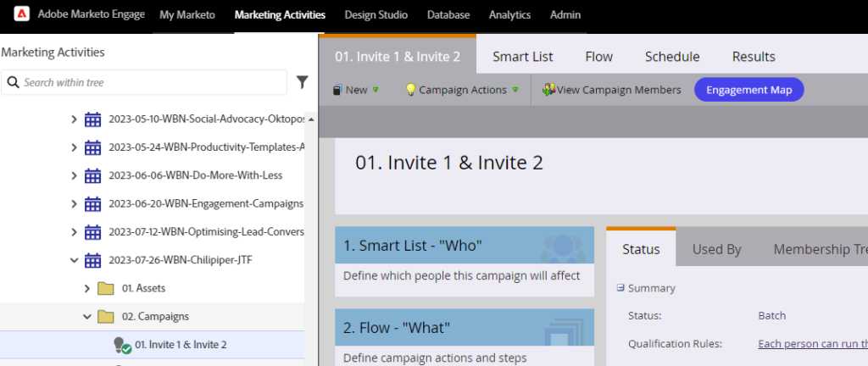
Task: Click the Engagement Map button
Action: point(749,90)
